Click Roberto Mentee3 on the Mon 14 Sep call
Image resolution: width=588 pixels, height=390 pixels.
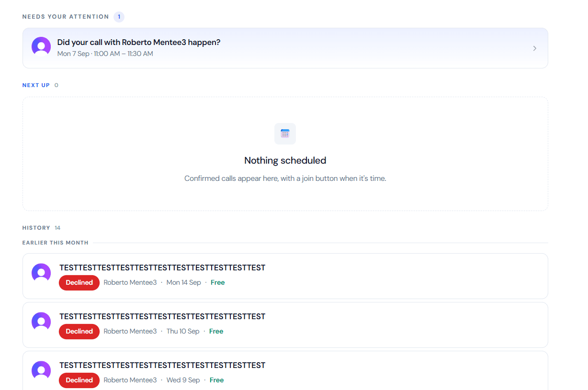[x=130, y=282]
